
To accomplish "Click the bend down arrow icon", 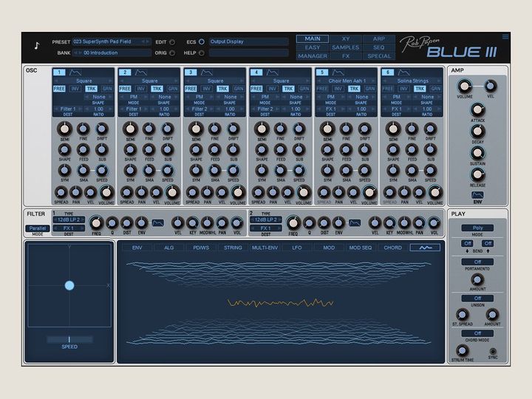I will [467, 251].
